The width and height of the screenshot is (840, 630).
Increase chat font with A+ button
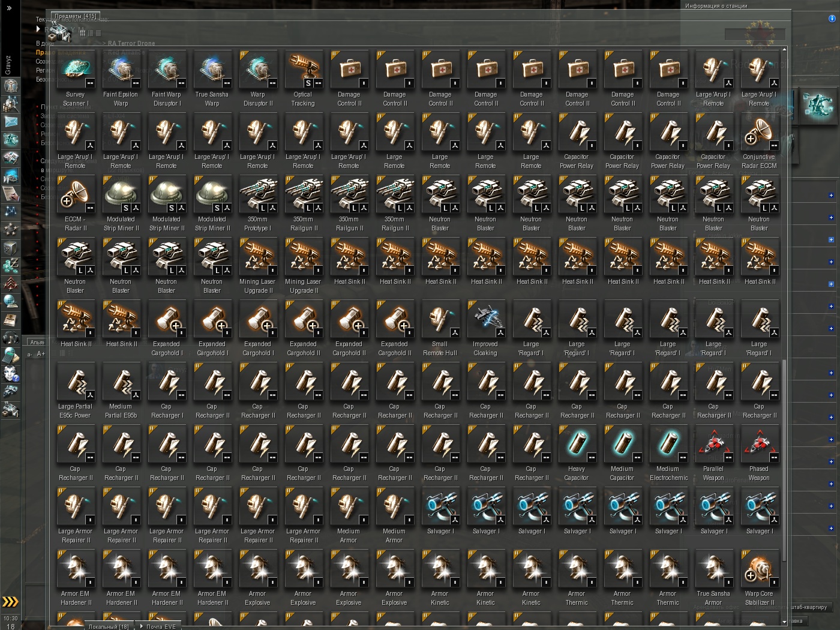(x=41, y=354)
